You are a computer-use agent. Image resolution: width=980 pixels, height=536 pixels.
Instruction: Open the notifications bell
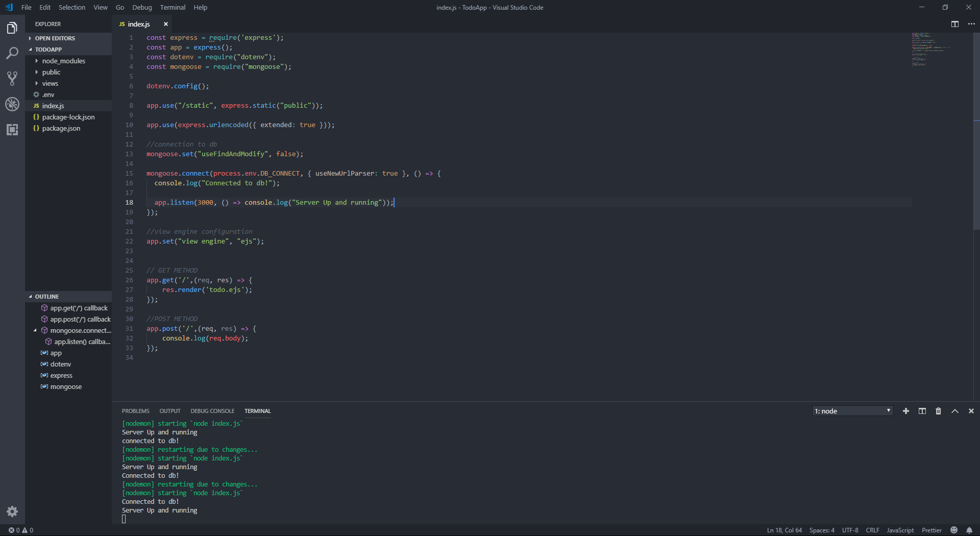[969, 530]
